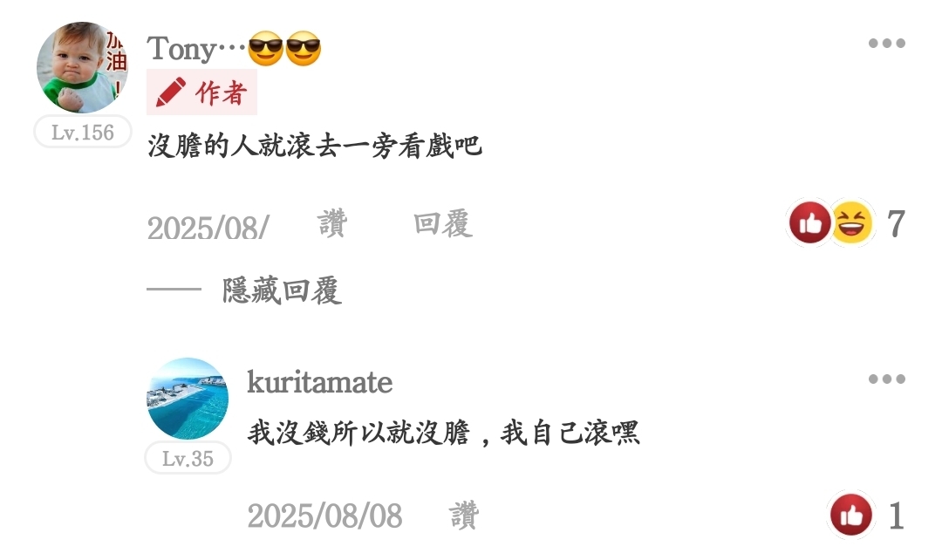942x560 pixels.
Task: Collapse replies with 隱藏回覆
Action: coord(282,290)
